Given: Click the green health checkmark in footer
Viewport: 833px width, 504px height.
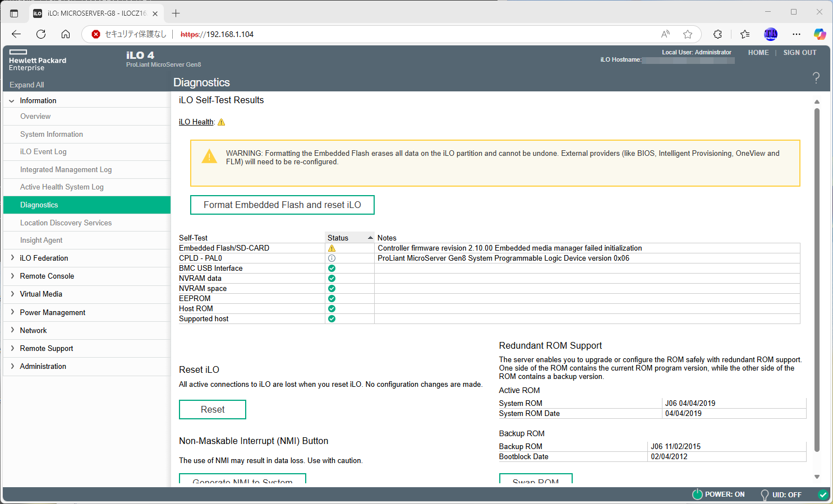Looking at the screenshot, I should click(x=822, y=494).
